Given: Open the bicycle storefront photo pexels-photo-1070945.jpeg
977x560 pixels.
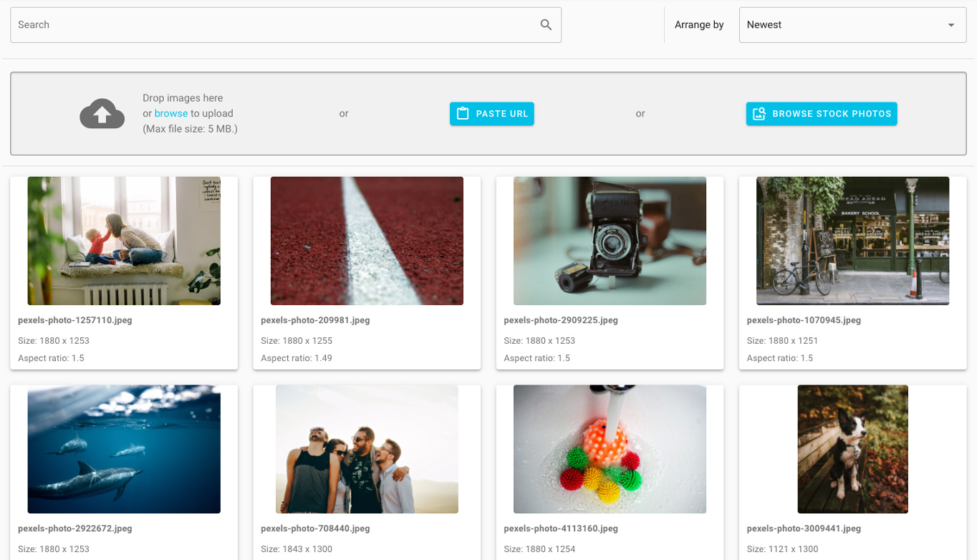Looking at the screenshot, I should pyautogui.click(x=852, y=241).
